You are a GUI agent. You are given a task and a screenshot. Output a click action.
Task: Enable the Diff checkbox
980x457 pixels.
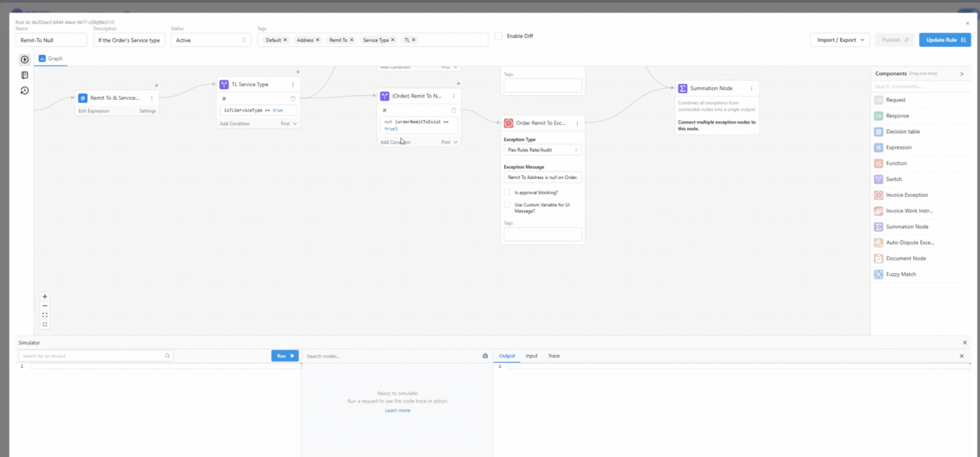pyautogui.click(x=499, y=36)
